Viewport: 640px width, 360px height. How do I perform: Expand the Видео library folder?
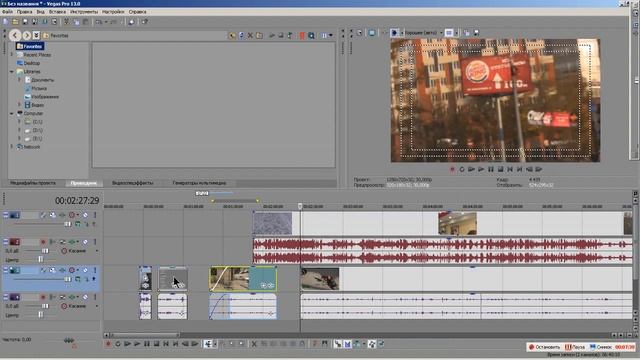(x=19, y=105)
